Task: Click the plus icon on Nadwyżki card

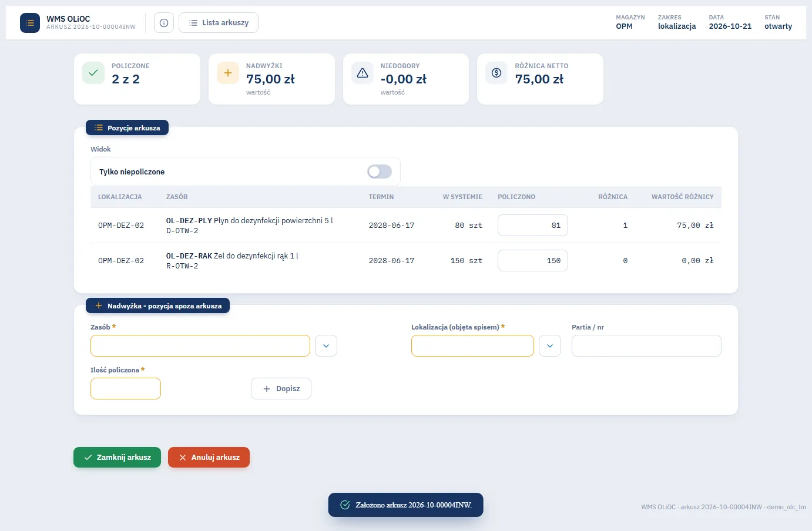Action: (x=228, y=73)
